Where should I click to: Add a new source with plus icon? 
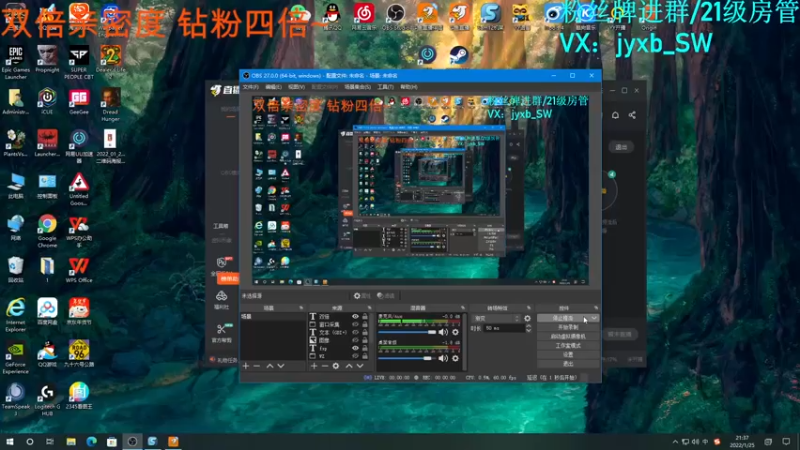click(314, 366)
